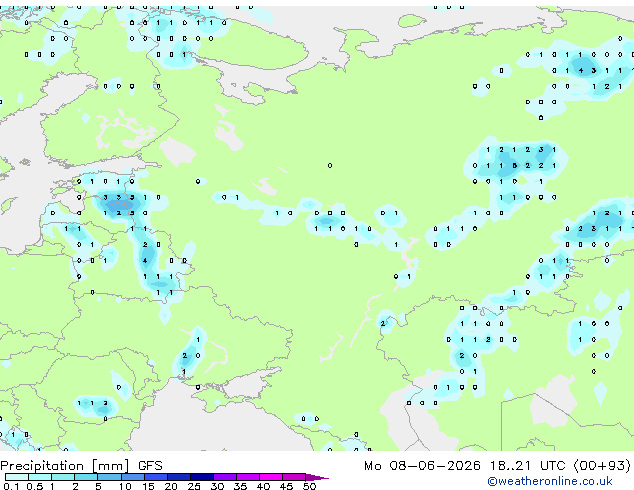Pick the legend swatch between 30 and 35

[x=225, y=477]
